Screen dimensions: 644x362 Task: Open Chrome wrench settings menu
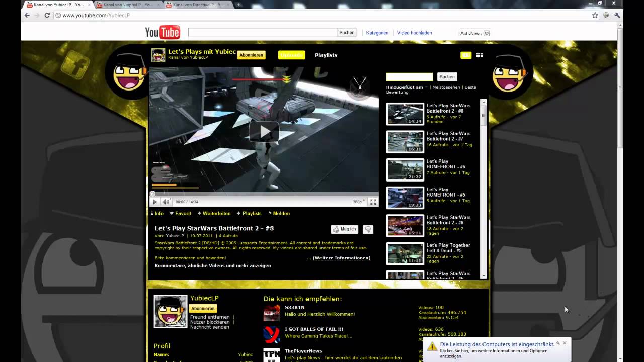click(617, 15)
